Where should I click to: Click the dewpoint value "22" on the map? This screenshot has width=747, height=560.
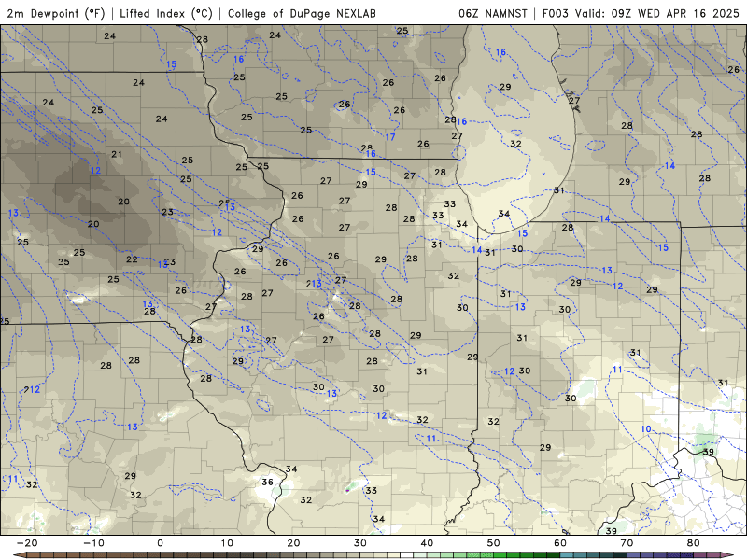(x=132, y=259)
